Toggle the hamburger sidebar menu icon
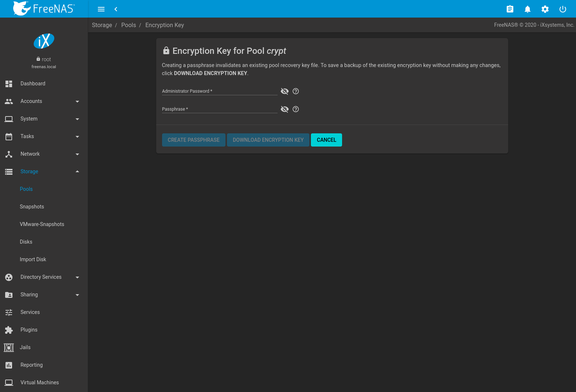 [x=101, y=9]
